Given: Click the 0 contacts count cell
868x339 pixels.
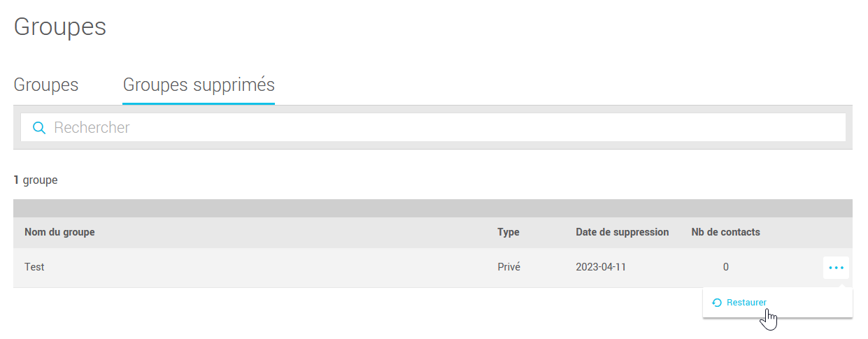Looking at the screenshot, I should click(x=726, y=267).
